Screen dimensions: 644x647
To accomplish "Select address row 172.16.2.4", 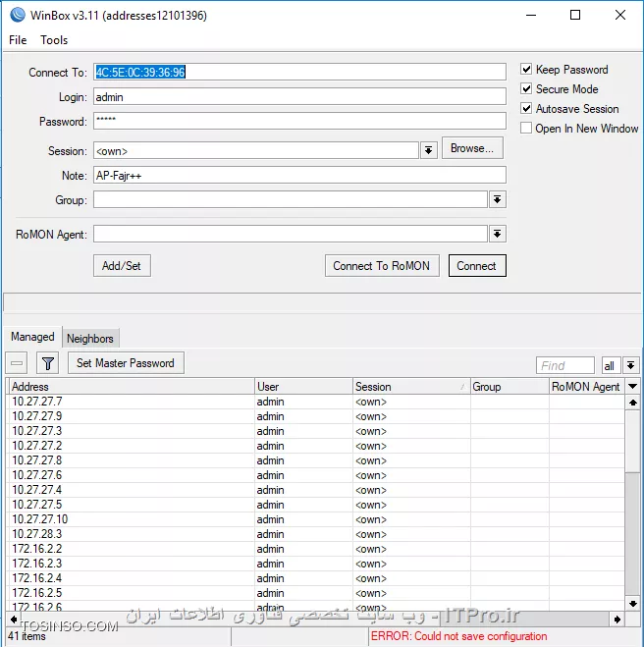I will [316, 578].
